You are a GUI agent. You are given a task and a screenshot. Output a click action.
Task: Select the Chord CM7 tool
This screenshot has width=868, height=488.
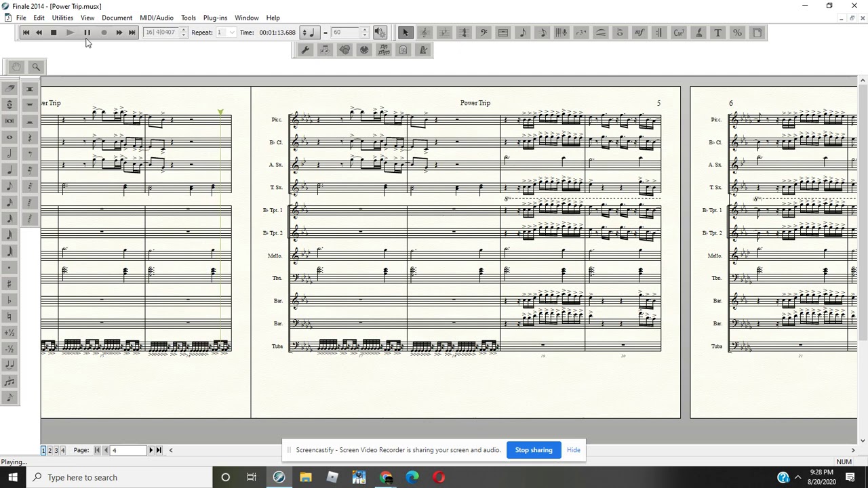[679, 33]
